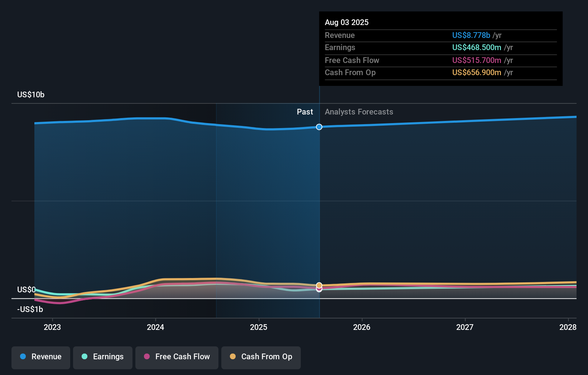This screenshot has width=588, height=375.
Task: Click the US$0 y-axis label
Action: coord(26,289)
